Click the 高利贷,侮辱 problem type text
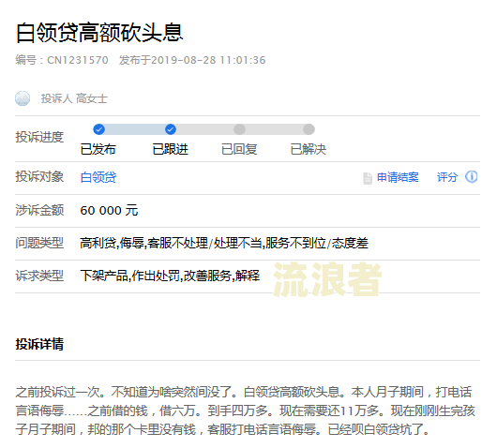Image resolution: width=497 pixels, height=448 pixels. (x=112, y=243)
